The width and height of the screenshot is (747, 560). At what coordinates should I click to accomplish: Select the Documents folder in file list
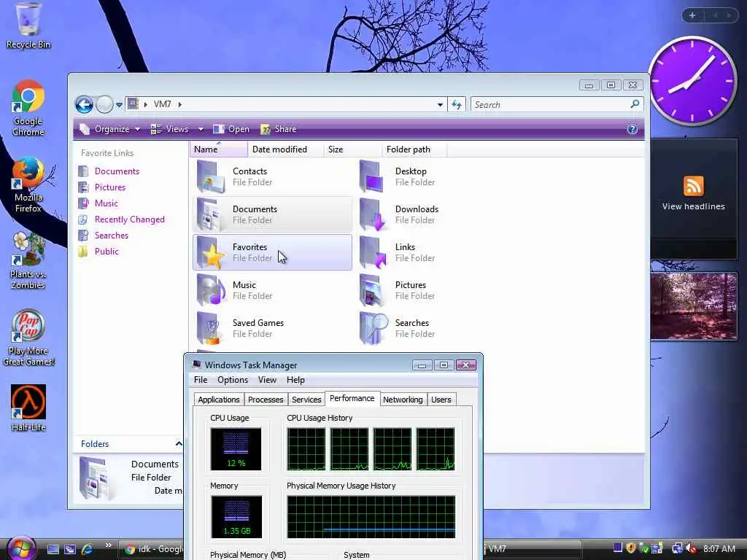(x=273, y=214)
